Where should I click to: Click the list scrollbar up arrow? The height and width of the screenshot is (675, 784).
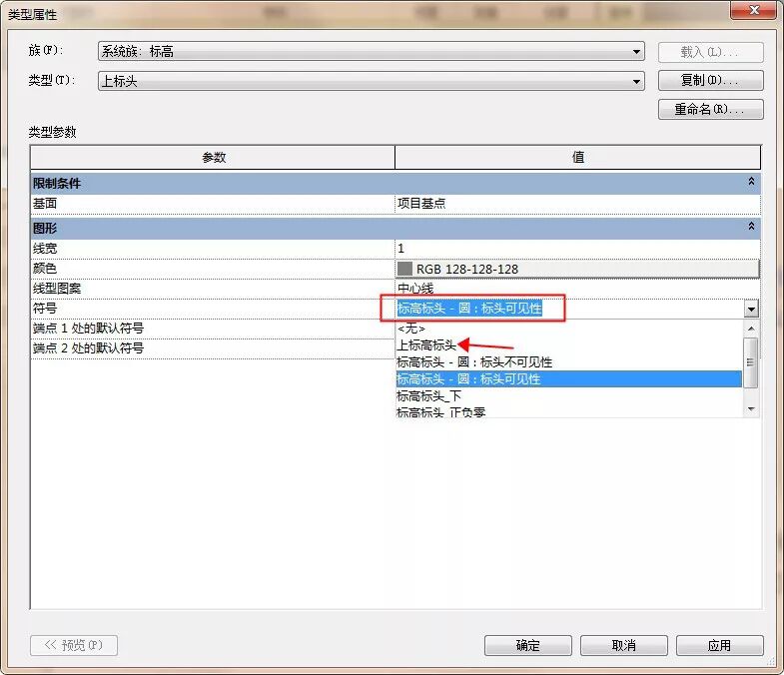pos(750,329)
